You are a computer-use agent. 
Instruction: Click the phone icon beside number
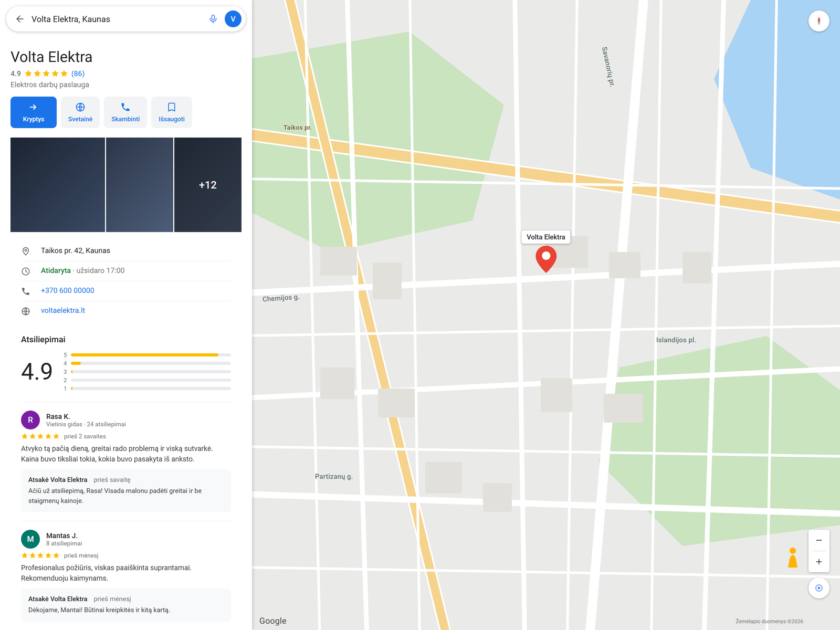pos(26,291)
